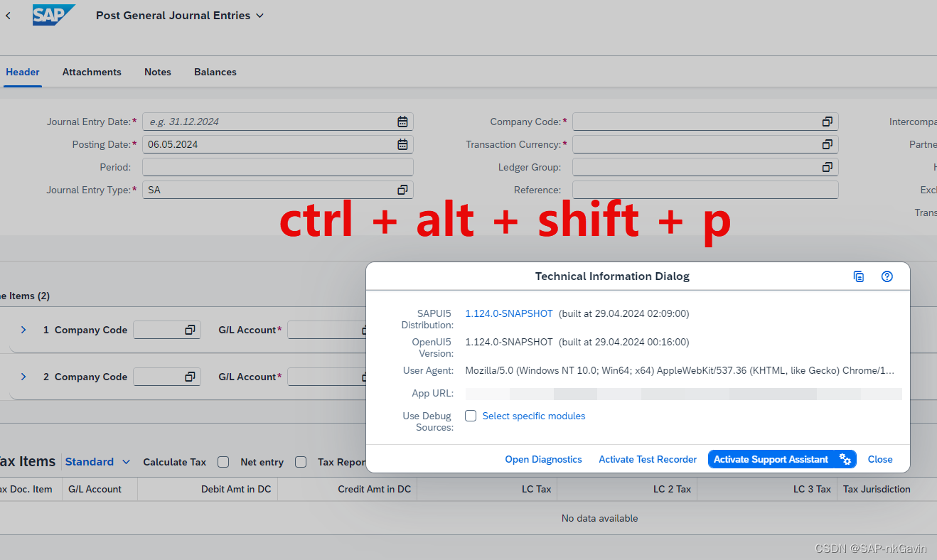Click the back navigation arrow
Screen dimensions: 937x560
tap(8, 14)
